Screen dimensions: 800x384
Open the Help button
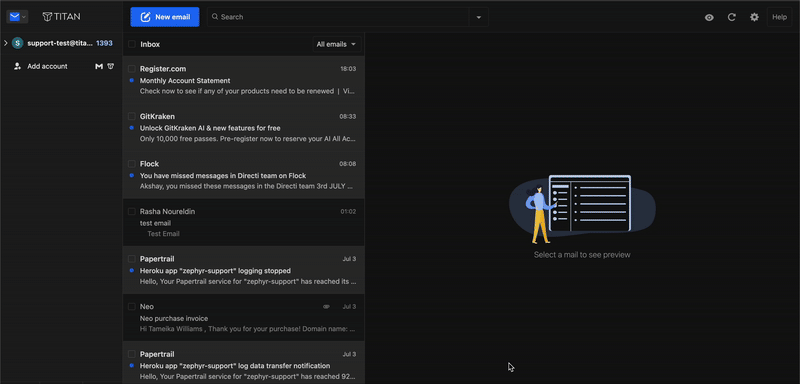click(x=779, y=17)
